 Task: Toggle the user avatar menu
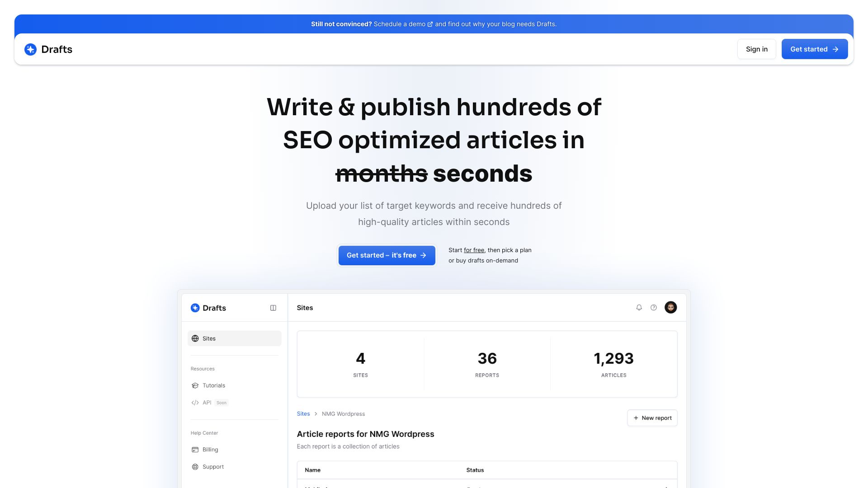671,307
